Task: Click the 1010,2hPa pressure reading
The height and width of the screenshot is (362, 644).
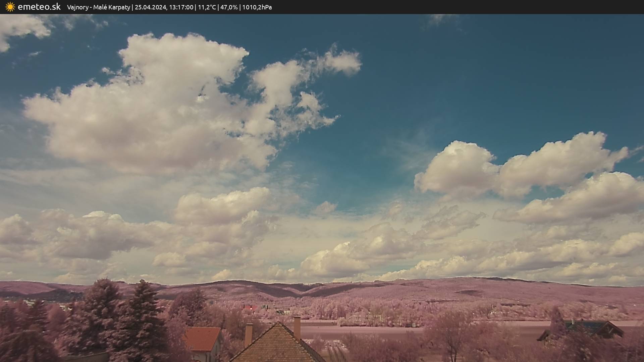Action: 257,7
